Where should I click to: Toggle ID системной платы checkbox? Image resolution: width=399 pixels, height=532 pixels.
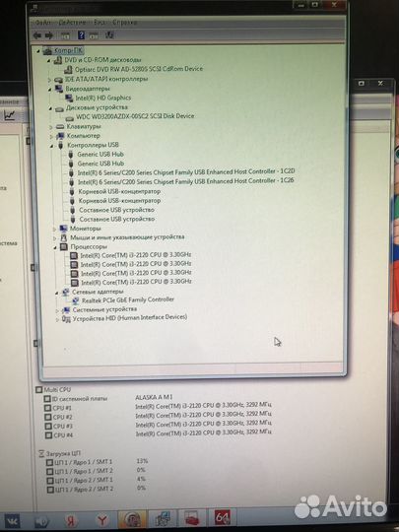point(47,399)
